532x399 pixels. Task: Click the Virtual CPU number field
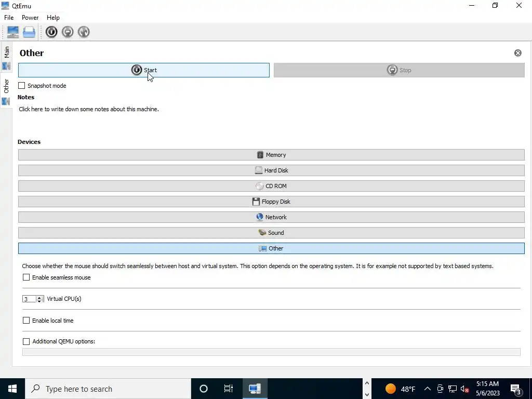(29, 299)
